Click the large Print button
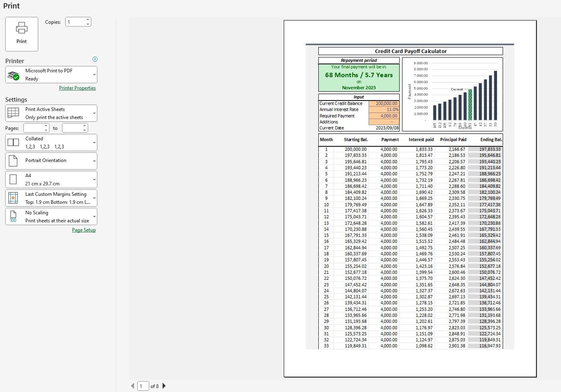 22,34
